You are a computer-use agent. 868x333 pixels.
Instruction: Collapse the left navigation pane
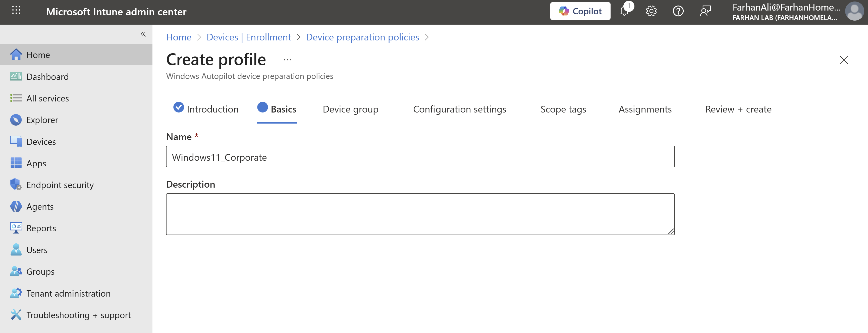click(143, 34)
